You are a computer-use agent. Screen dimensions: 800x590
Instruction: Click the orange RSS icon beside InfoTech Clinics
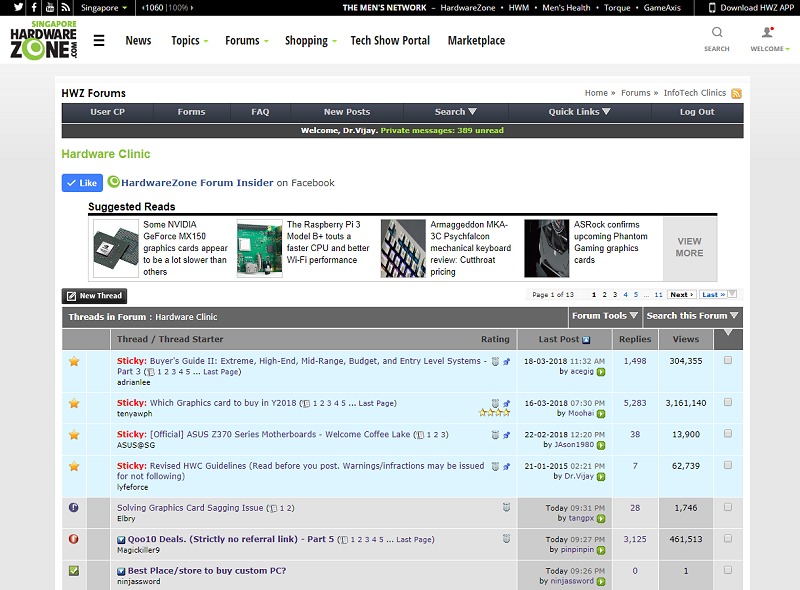coord(736,93)
